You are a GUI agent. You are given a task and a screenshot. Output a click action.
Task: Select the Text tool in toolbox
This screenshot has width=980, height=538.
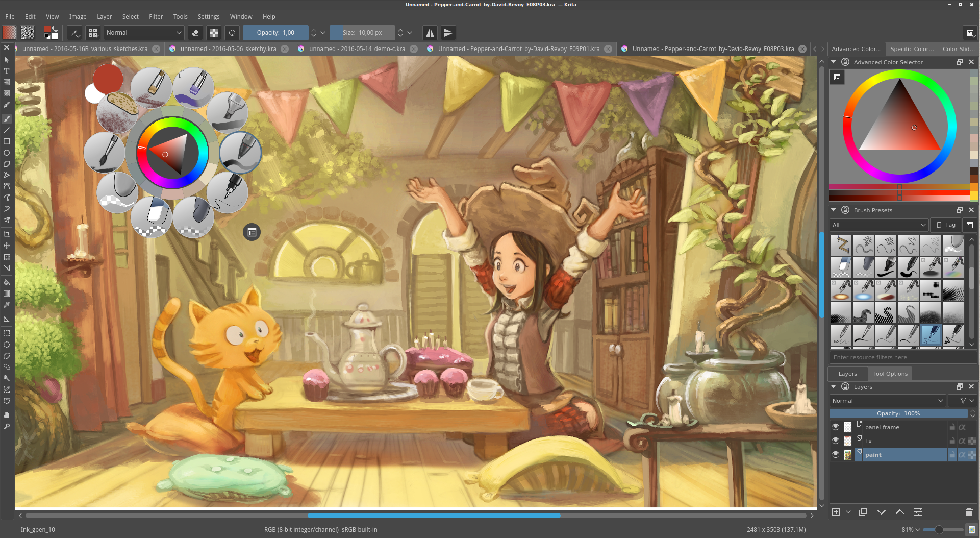pyautogui.click(x=7, y=71)
